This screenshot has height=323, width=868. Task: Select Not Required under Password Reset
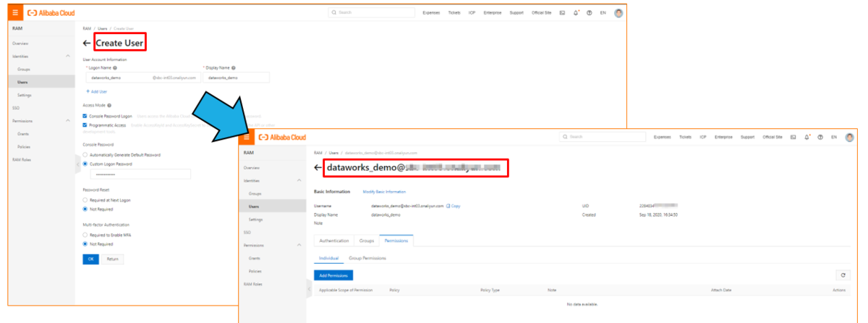tap(85, 209)
